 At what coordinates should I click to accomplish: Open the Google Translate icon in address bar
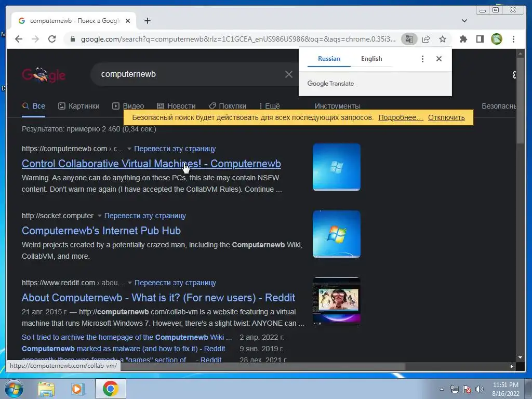409,39
